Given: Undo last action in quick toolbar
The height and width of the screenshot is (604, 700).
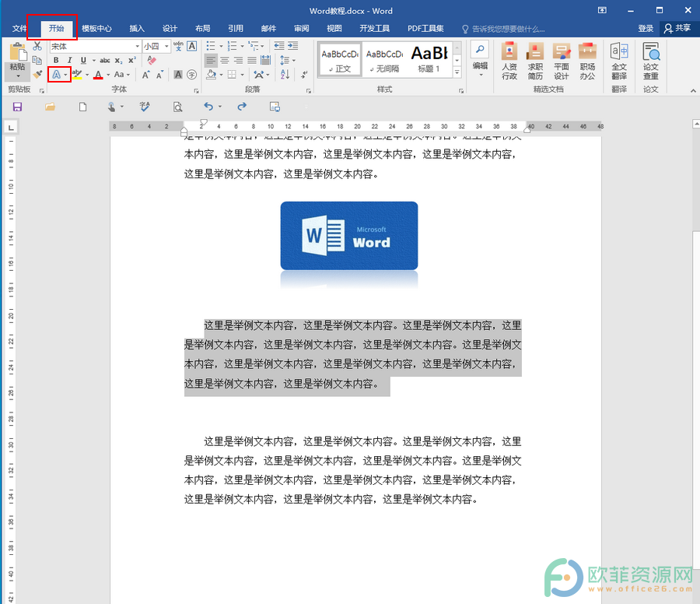Looking at the screenshot, I should coord(208,107).
